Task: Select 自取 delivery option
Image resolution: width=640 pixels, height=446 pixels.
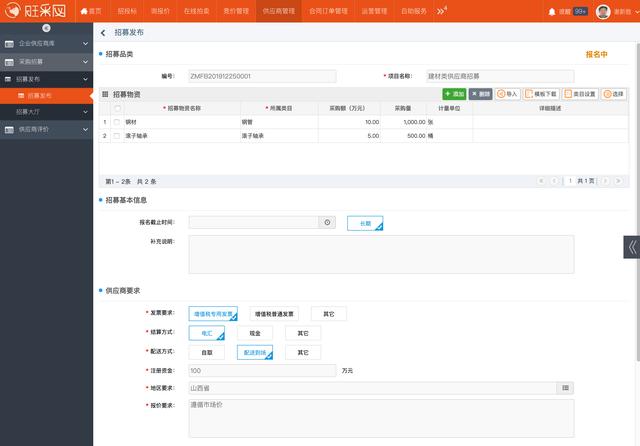Action: pyautogui.click(x=207, y=352)
